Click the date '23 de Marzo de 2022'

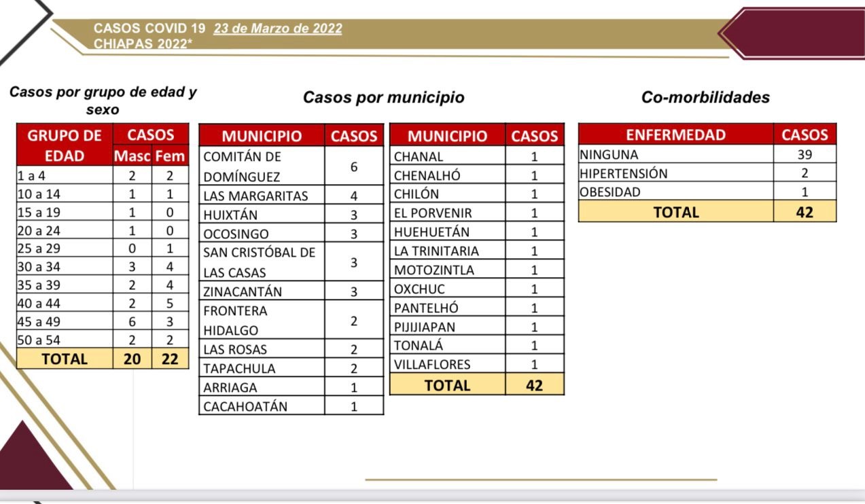click(x=278, y=29)
